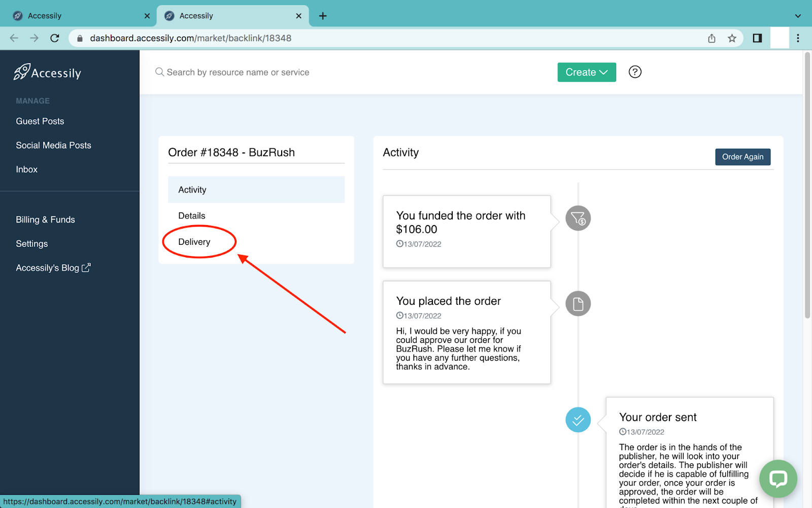This screenshot has width=812, height=508.
Task: Click the search magnifier icon
Action: pos(159,72)
